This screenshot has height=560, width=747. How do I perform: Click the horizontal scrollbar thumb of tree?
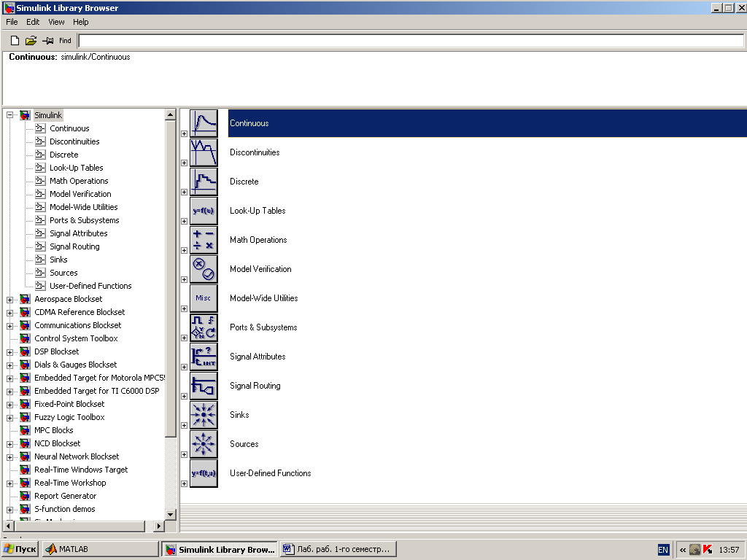pyautogui.click(x=80, y=526)
